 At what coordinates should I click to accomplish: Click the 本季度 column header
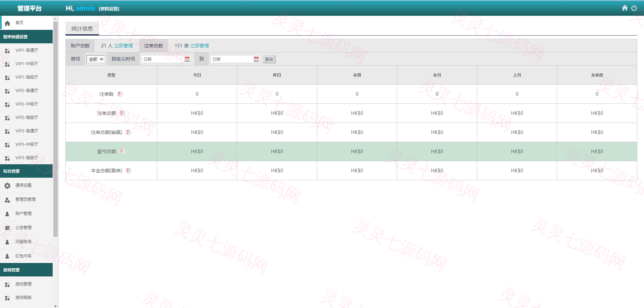pos(597,75)
